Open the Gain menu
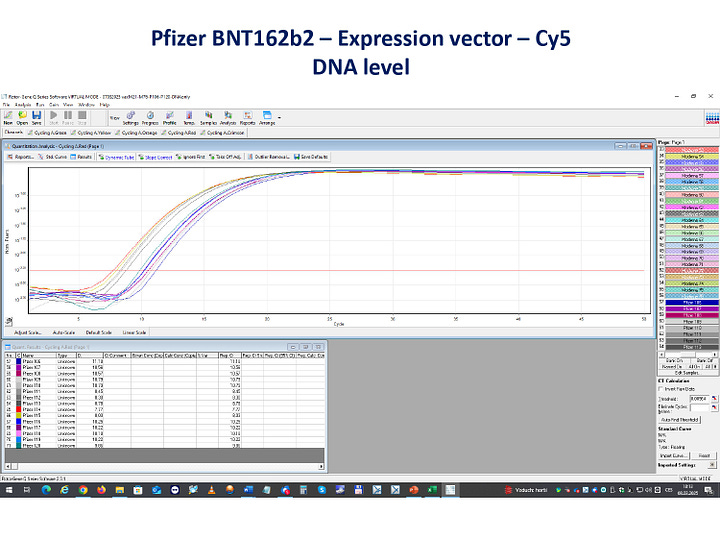The image size is (720, 540). click(x=54, y=105)
